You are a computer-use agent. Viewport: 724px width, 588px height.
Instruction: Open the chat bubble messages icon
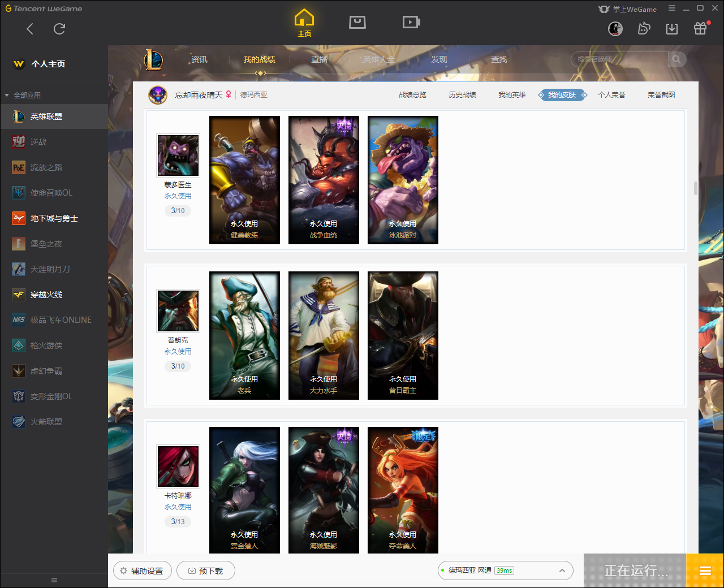[x=644, y=29]
